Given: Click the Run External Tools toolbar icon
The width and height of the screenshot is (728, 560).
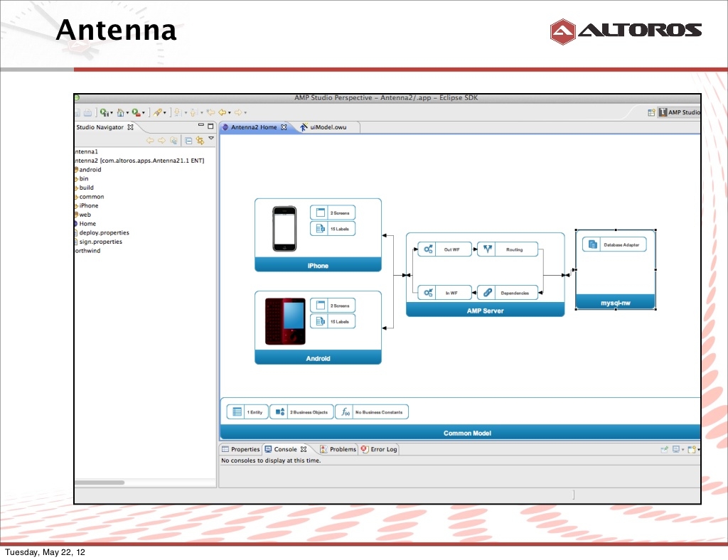Looking at the screenshot, I should pyautogui.click(x=136, y=112).
